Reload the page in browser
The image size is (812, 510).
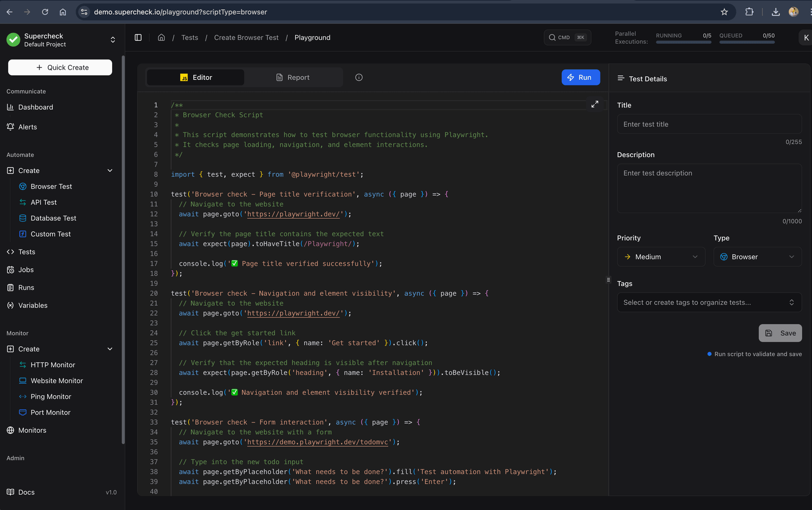45,12
